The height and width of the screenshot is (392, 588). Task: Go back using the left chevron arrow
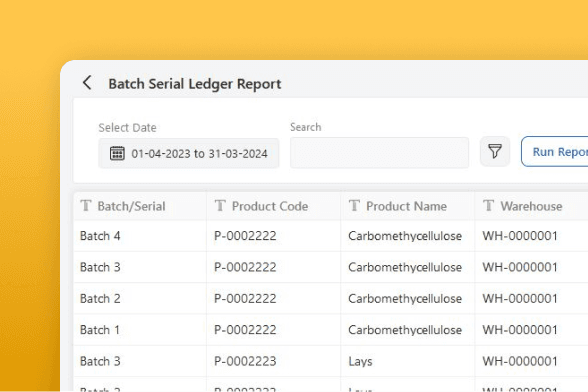click(x=87, y=83)
